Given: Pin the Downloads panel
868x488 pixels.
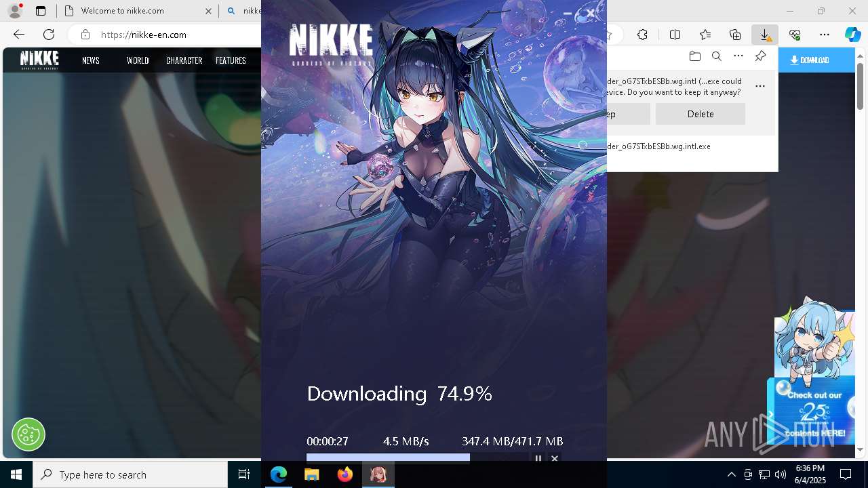Looking at the screenshot, I should tap(760, 56).
